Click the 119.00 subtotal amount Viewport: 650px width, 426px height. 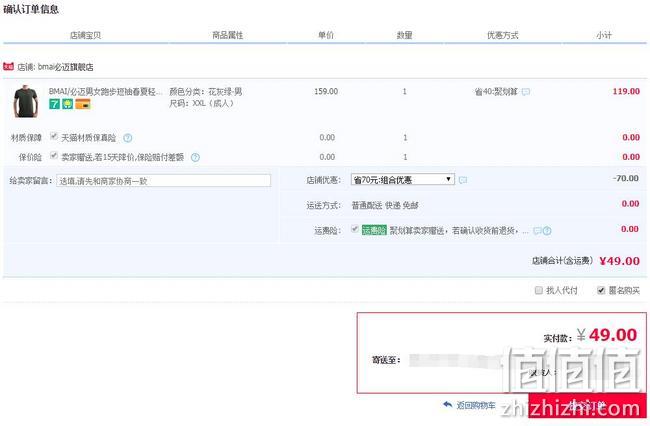point(626,91)
